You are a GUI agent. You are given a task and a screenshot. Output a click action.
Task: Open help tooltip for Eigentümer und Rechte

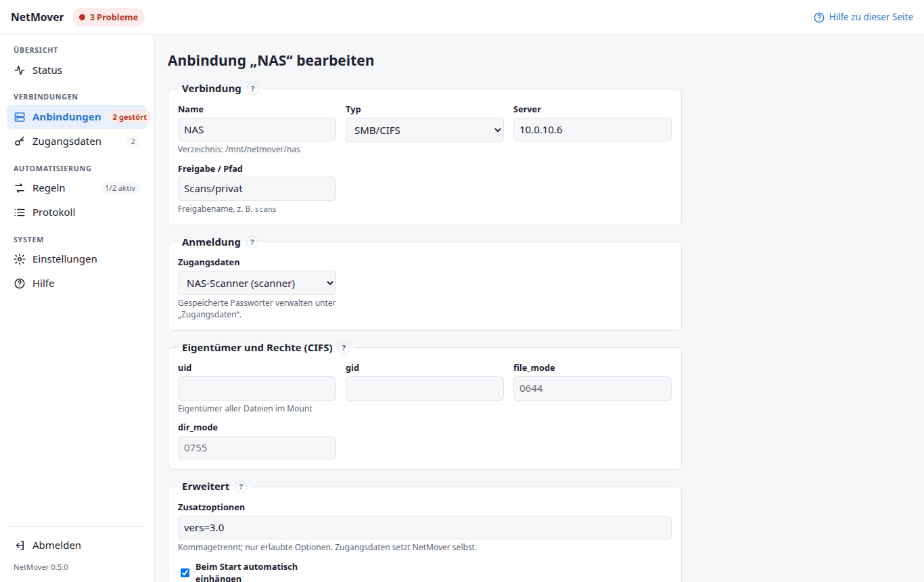point(344,348)
